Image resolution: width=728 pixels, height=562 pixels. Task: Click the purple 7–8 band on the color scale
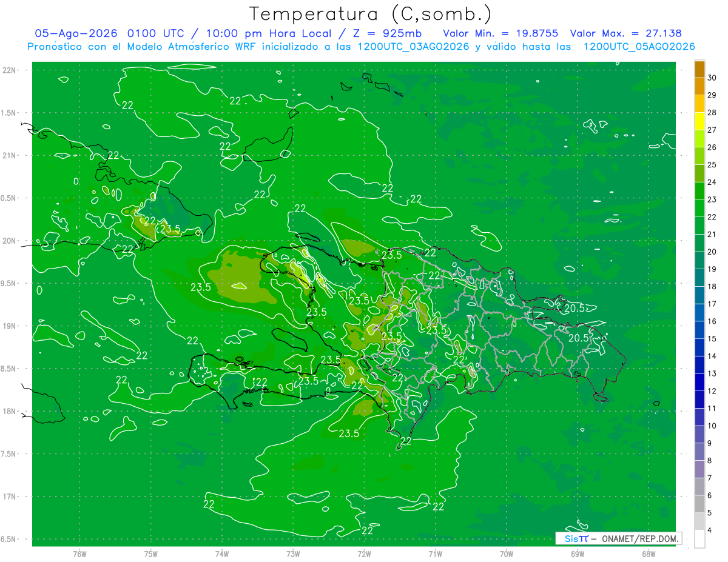pyautogui.click(x=699, y=469)
